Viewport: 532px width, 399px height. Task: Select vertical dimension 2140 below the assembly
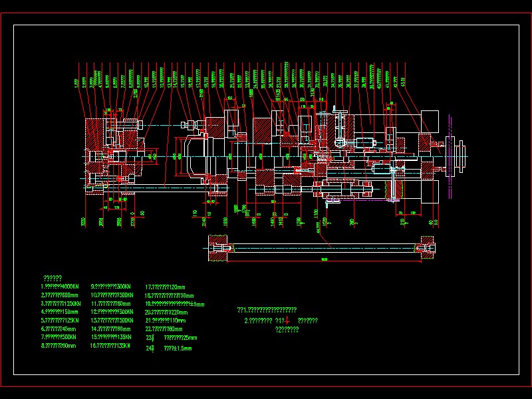[204, 222]
